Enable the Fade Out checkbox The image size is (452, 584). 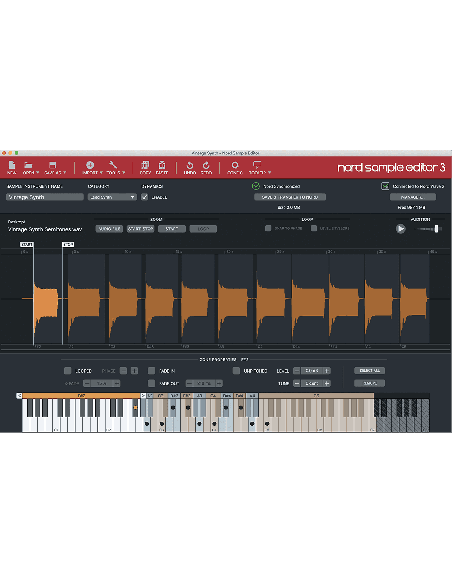click(x=151, y=383)
